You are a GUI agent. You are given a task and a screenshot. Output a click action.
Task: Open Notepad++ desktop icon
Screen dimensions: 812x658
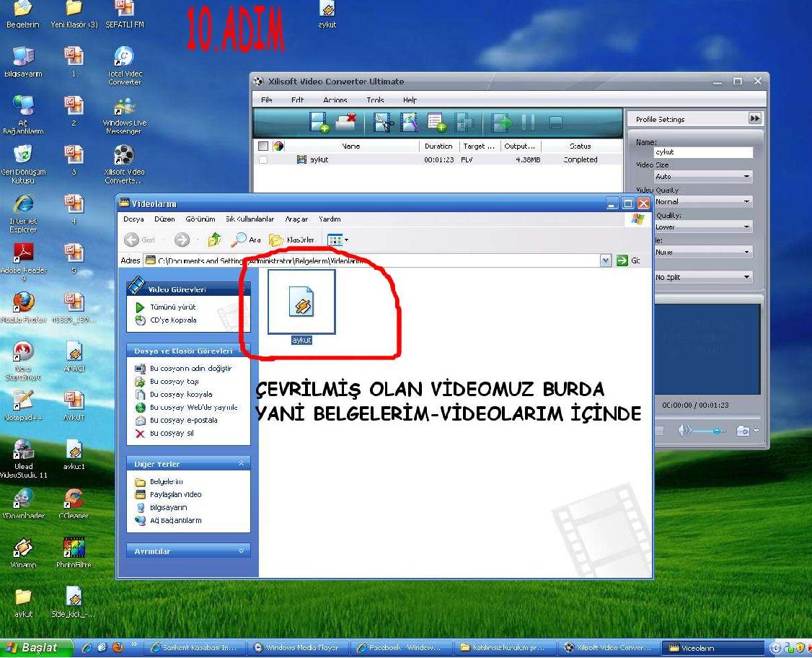pyautogui.click(x=23, y=405)
